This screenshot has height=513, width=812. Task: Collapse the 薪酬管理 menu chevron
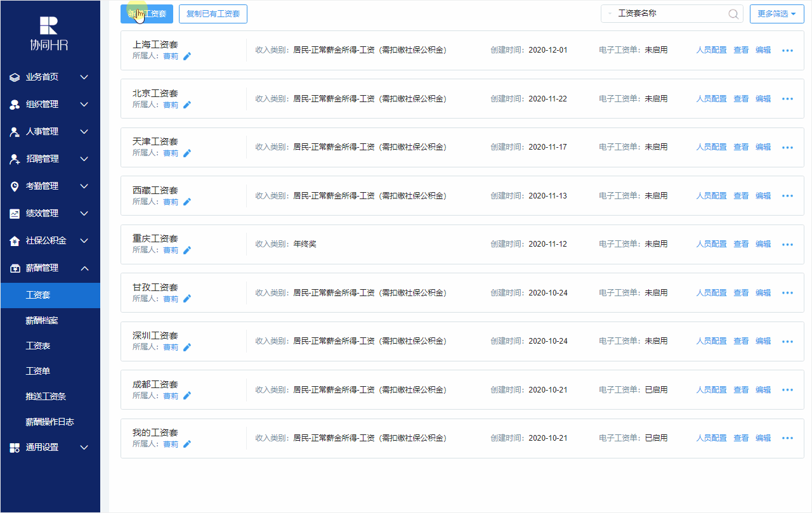[x=84, y=268]
